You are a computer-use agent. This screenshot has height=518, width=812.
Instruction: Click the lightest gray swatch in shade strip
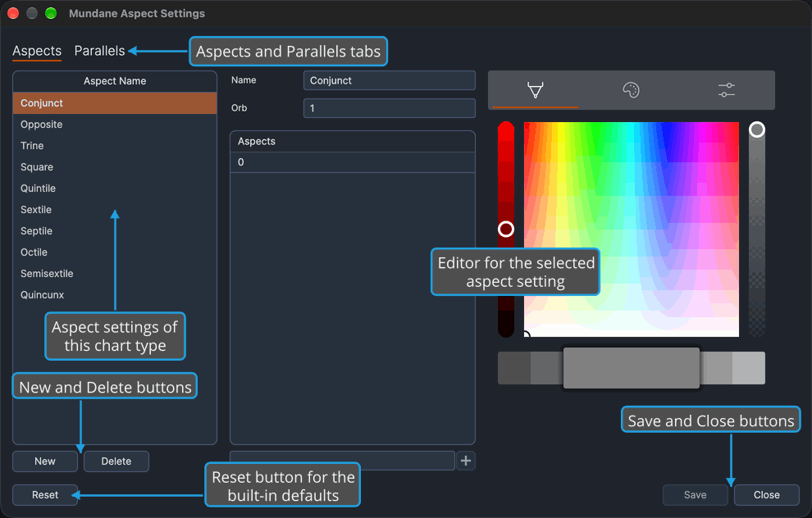coord(749,368)
